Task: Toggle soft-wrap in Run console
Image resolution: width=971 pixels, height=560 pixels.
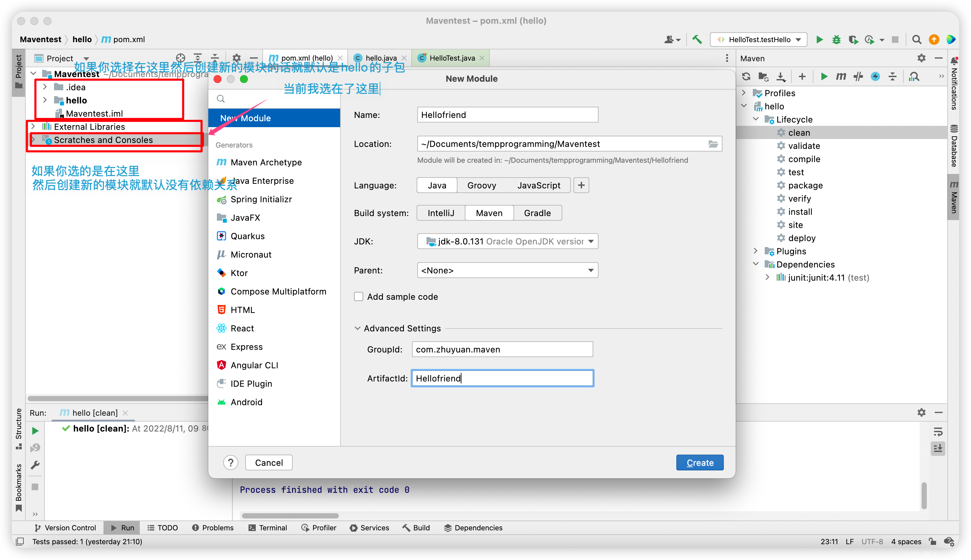Action: tap(937, 432)
